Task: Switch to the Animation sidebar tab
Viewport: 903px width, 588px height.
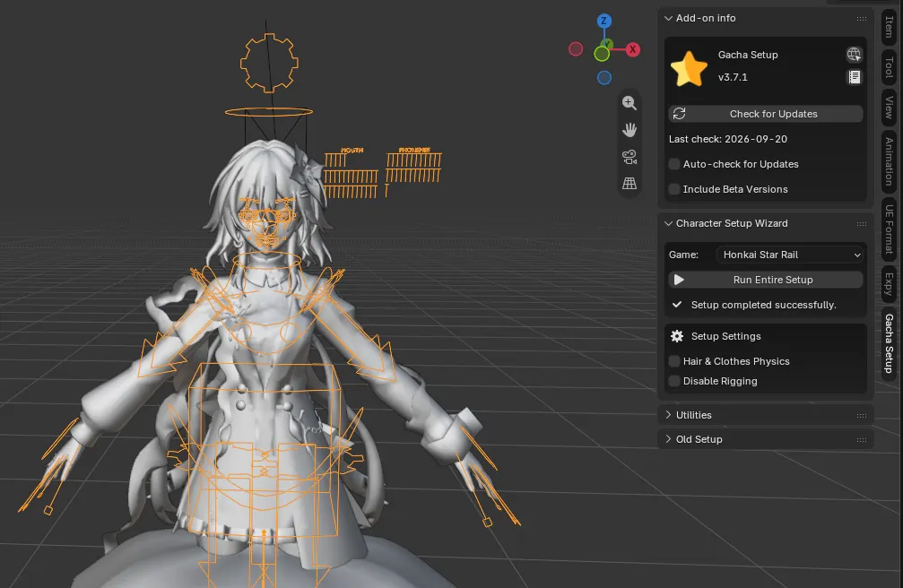Action: tap(890, 162)
